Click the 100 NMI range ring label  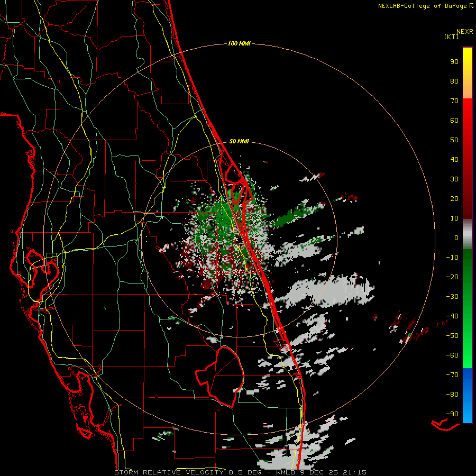(x=239, y=43)
